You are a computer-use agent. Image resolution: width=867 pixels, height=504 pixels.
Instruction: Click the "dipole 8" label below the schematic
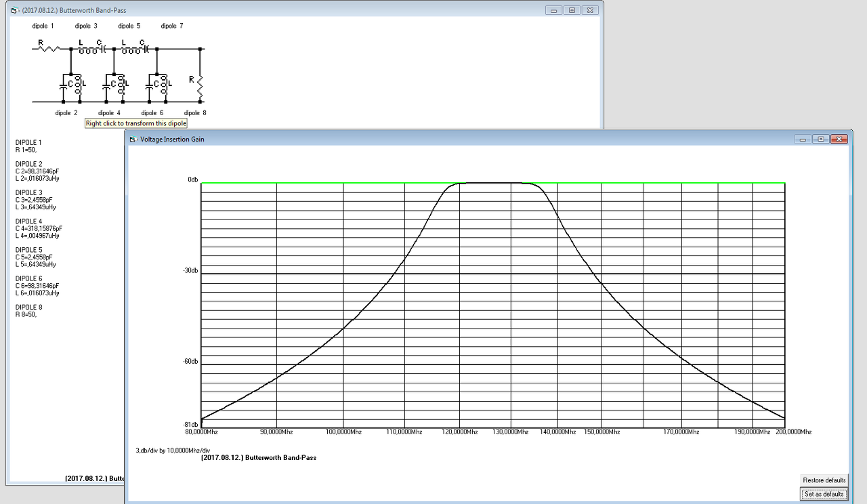click(x=195, y=113)
